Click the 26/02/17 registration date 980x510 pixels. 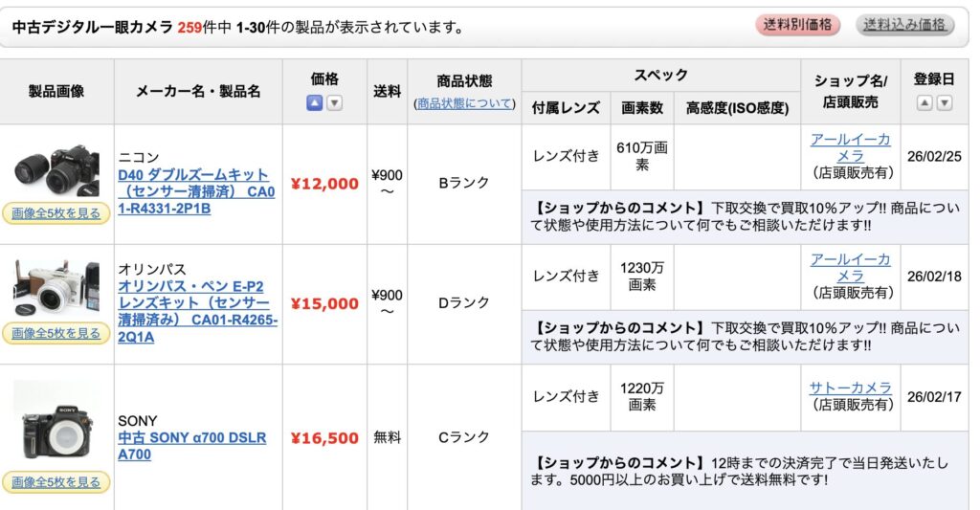[x=934, y=397]
